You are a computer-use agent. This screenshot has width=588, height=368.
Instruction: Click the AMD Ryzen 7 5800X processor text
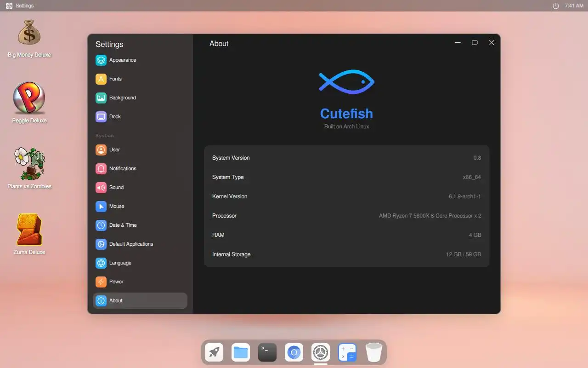click(x=430, y=216)
